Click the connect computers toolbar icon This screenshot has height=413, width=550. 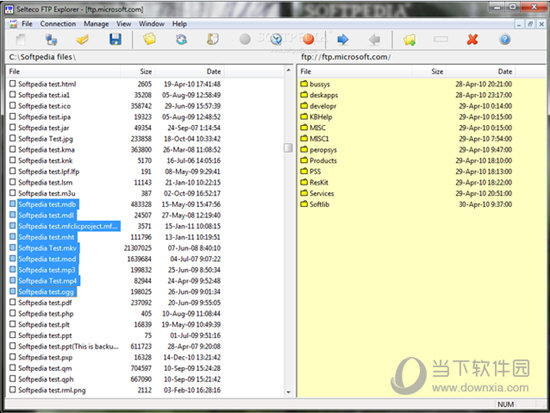[x=51, y=39]
